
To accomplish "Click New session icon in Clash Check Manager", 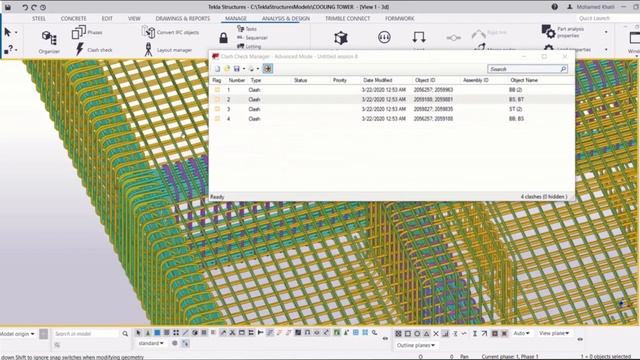I will pos(218,69).
